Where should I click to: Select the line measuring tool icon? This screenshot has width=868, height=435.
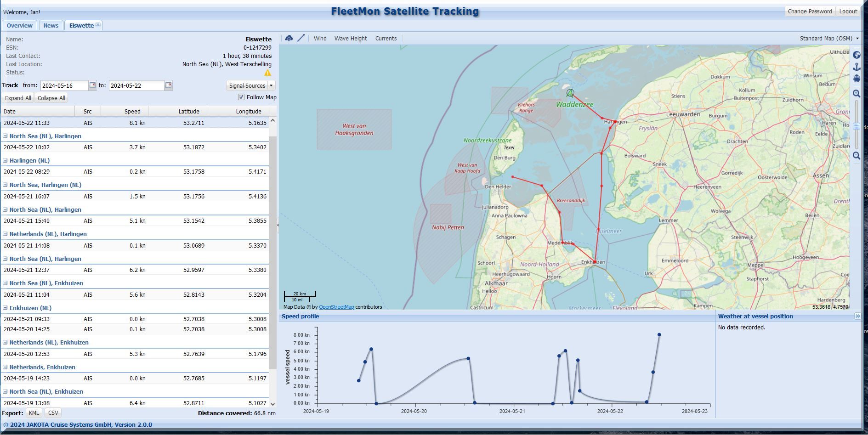[301, 39]
